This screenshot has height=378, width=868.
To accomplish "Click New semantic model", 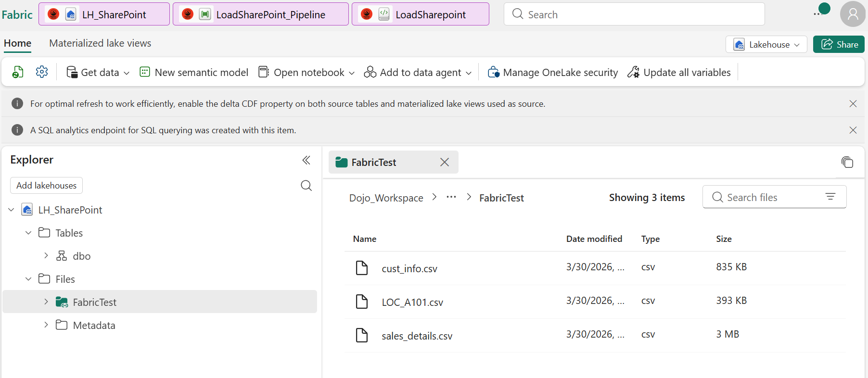I will [x=194, y=72].
